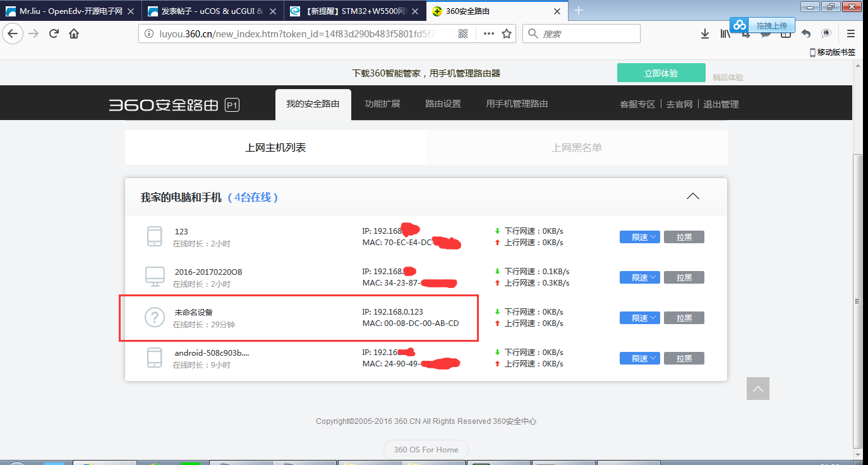868x465 pixels.
Task: Open the 用手机管理路由 nav tab
Action: coord(517,104)
